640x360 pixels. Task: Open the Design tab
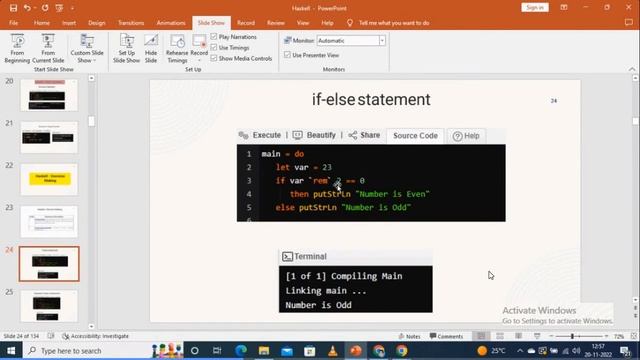pos(97,23)
